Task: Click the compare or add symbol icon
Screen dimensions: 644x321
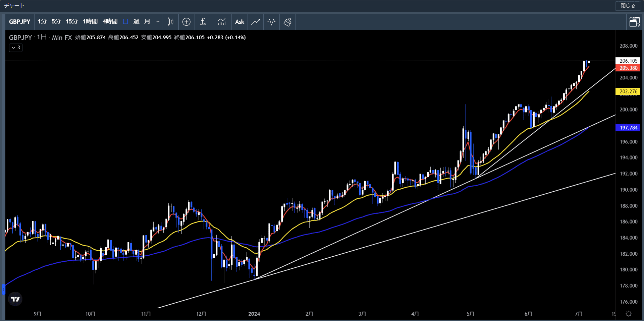Action: tap(186, 22)
